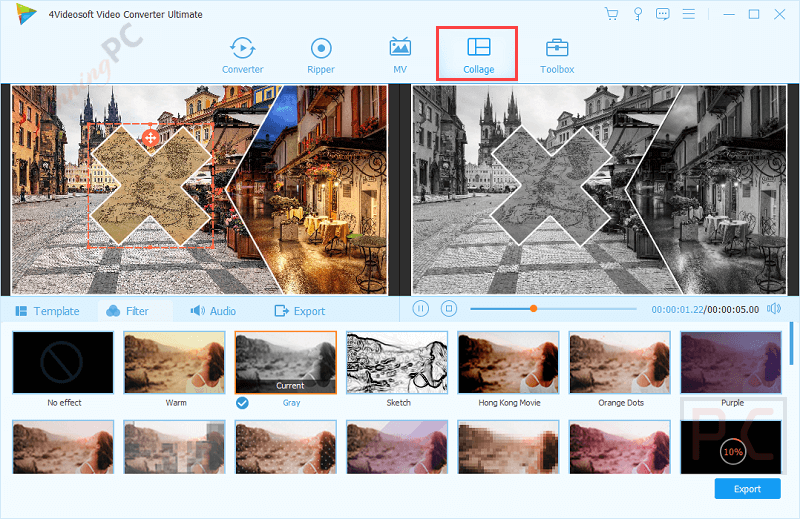Switch to the Audio tab
Image resolution: width=800 pixels, height=519 pixels.
click(x=213, y=311)
